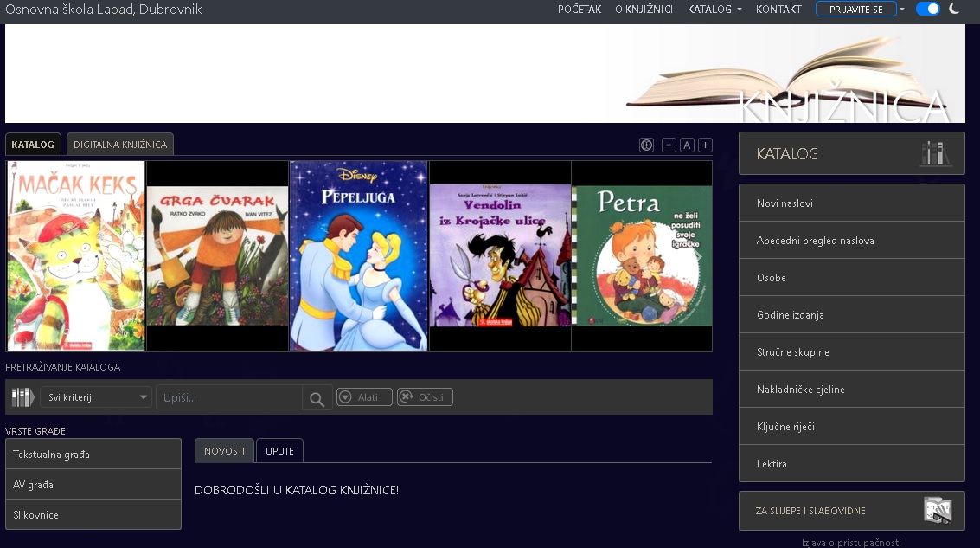Open the visually impaired version icon
The width and height of the screenshot is (980, 548).
[x=938, y=511]
